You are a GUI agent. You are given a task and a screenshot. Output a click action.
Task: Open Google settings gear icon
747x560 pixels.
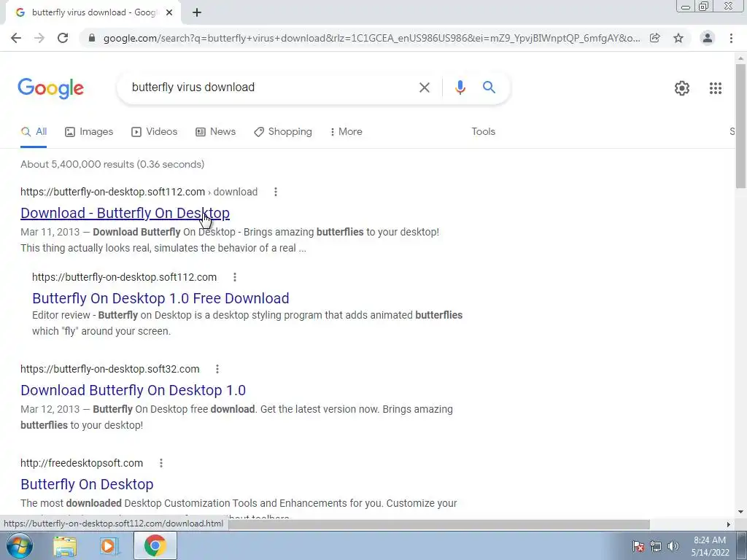pyautogui.click(x=682, y=88)
